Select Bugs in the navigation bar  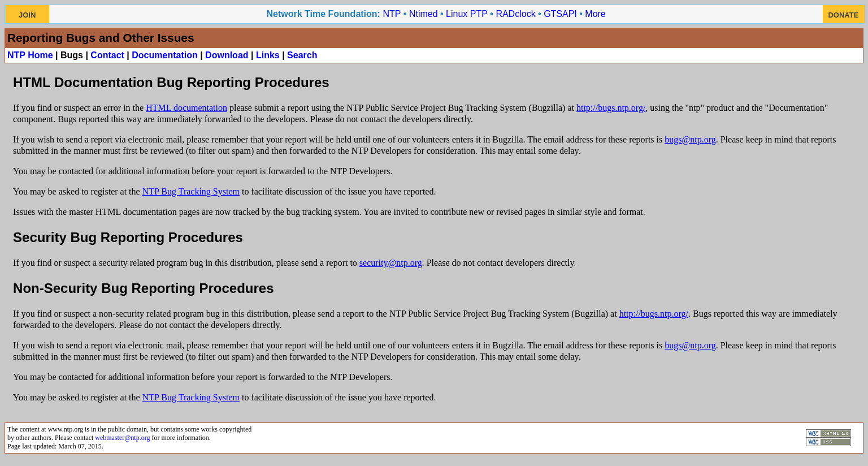(x=72, y=55)
